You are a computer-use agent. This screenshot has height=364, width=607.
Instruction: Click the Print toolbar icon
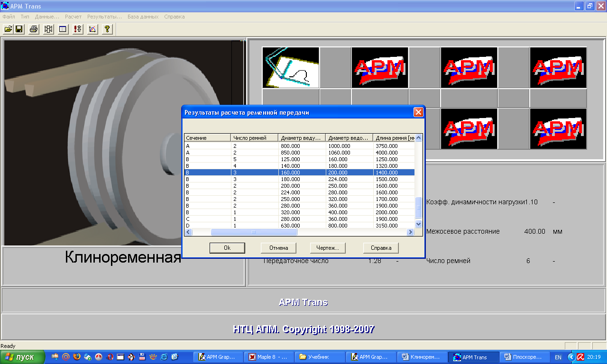34,29
